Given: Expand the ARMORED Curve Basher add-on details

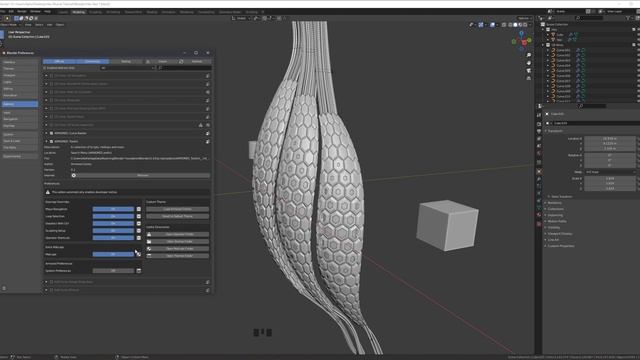Looking at the screenshot, I should (x=46, y=133).
